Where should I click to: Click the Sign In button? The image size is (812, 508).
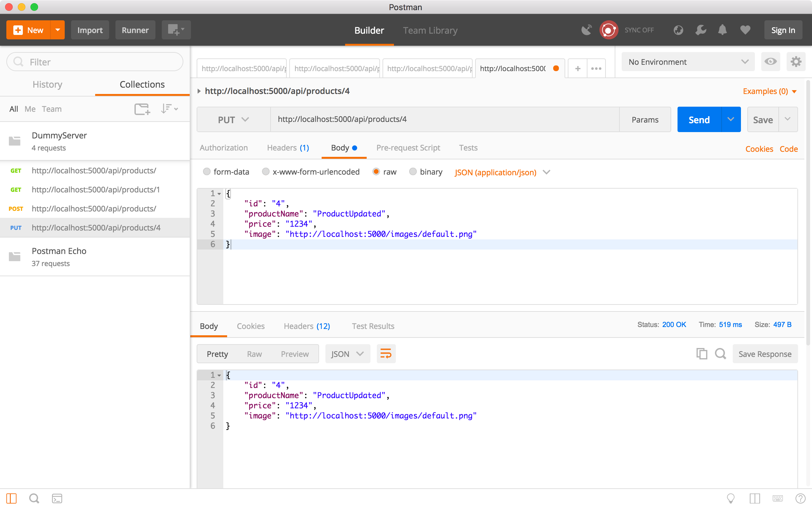coord(783,30)
